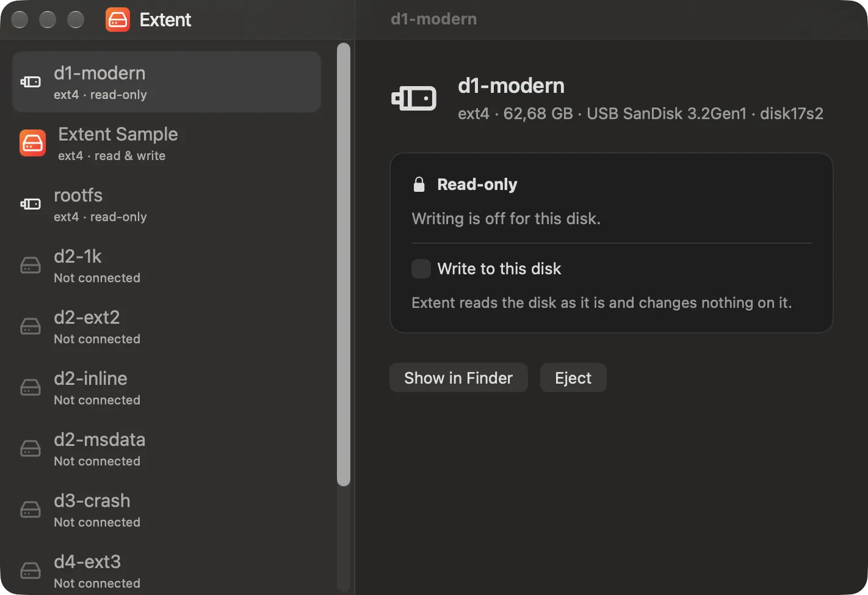Click the Extent app logo in title bar

click(118, 20)
